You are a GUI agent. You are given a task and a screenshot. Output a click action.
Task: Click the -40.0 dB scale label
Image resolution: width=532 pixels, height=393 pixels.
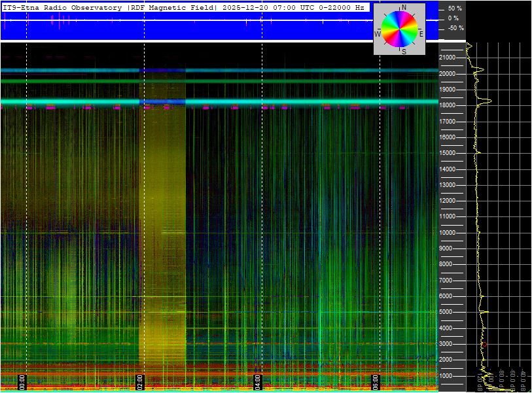(522, 379)
